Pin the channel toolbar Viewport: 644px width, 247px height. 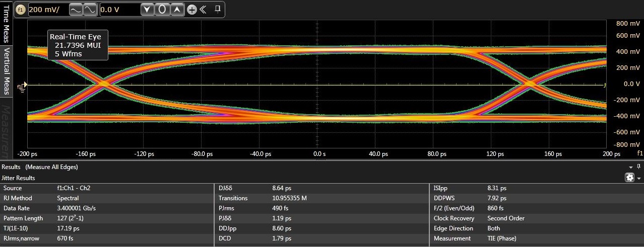coord(218,9)
